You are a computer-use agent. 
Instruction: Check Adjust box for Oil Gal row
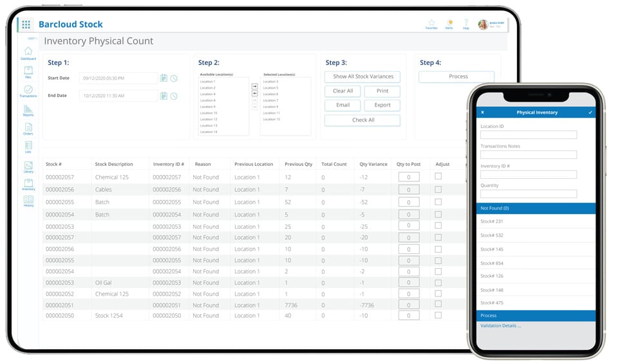438,282
